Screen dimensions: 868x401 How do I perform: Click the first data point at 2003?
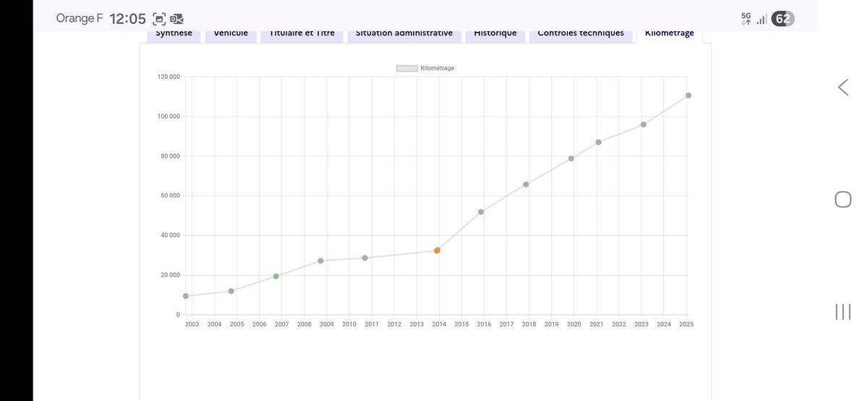tap(186, 296)
